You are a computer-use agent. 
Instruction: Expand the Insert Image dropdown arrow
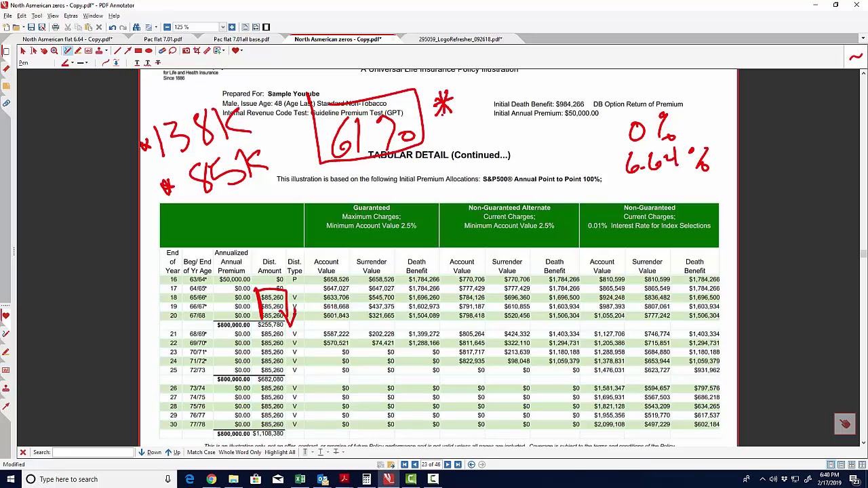(224, 51)
